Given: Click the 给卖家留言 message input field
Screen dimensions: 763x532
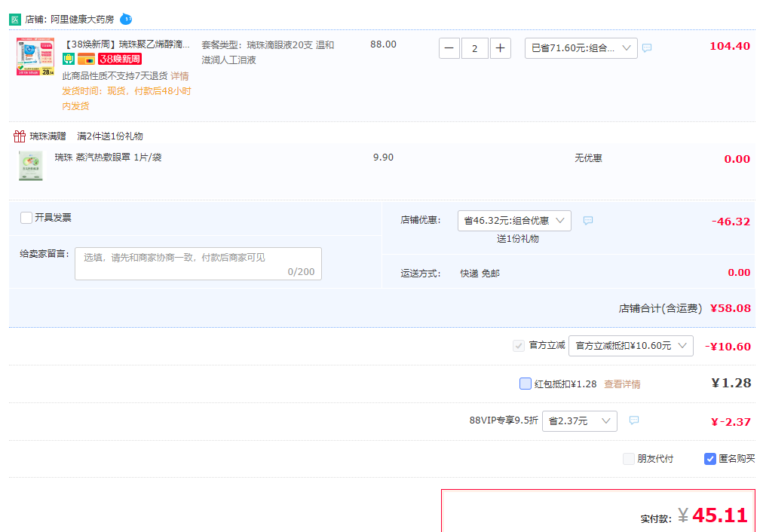Looking at the screenshot, I should [x=198, y=264].
